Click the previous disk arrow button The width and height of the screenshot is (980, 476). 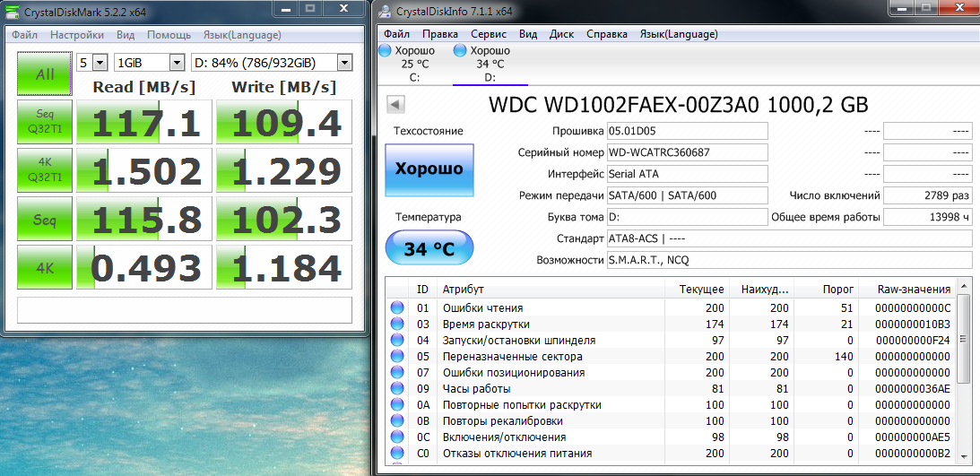coord(397,104)
